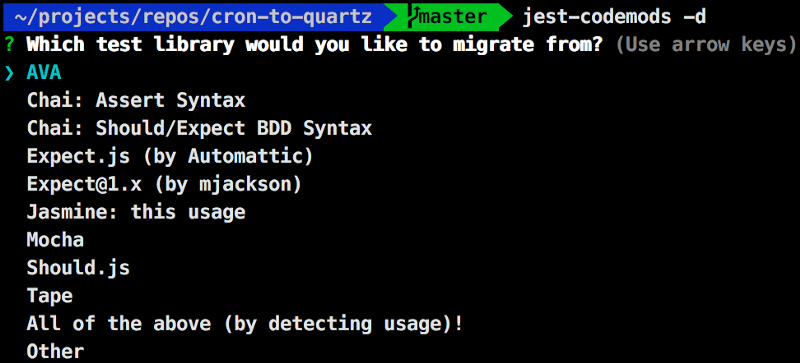Select the Other option
The width and height of the screenshot is (800, 363).
pyautogui.click(x=55, y=352)
